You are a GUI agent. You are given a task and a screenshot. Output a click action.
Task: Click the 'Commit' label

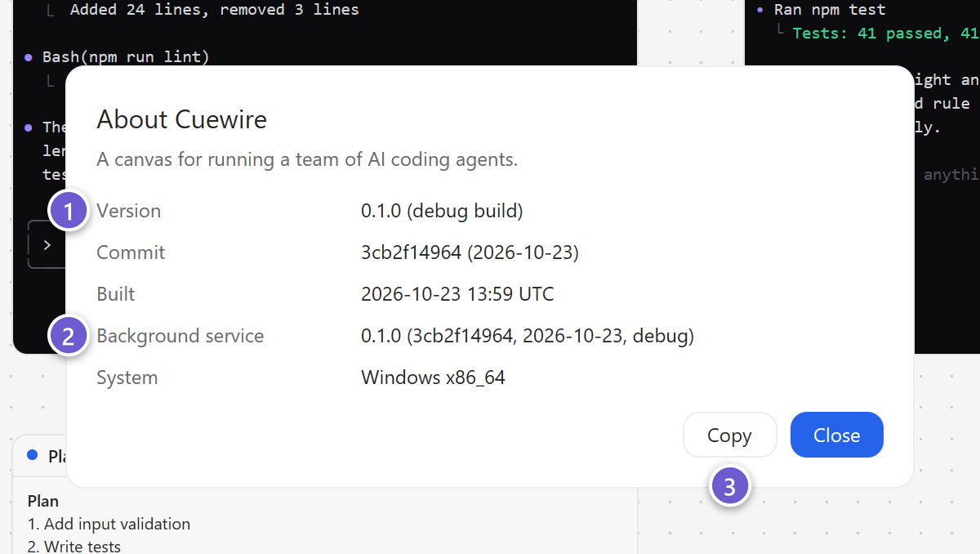131,252
